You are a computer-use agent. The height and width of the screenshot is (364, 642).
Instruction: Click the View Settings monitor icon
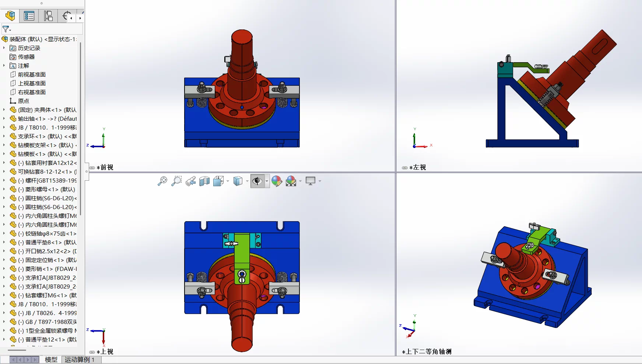click(311, 181)
